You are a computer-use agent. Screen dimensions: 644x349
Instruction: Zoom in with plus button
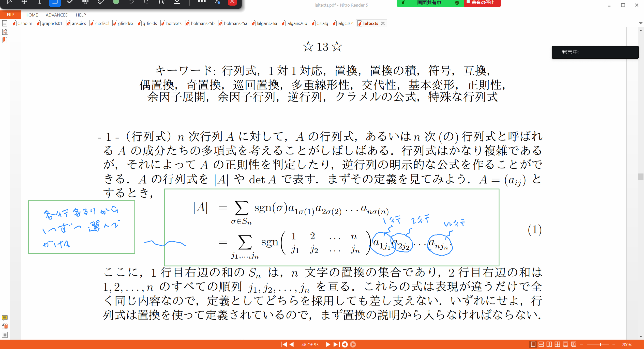click(614, 344)
